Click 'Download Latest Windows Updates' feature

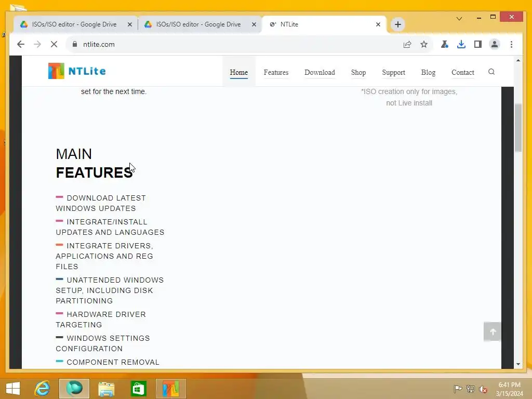(101, 203)
